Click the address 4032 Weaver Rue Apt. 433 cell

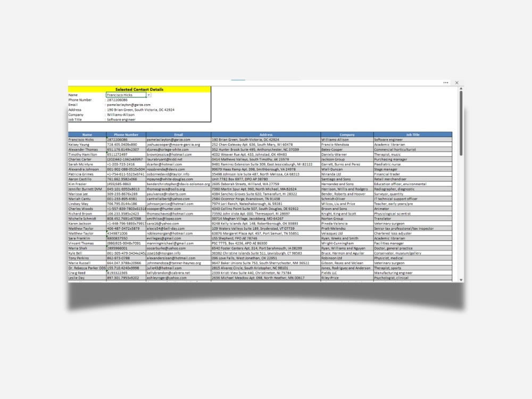[x=265, y=154]
